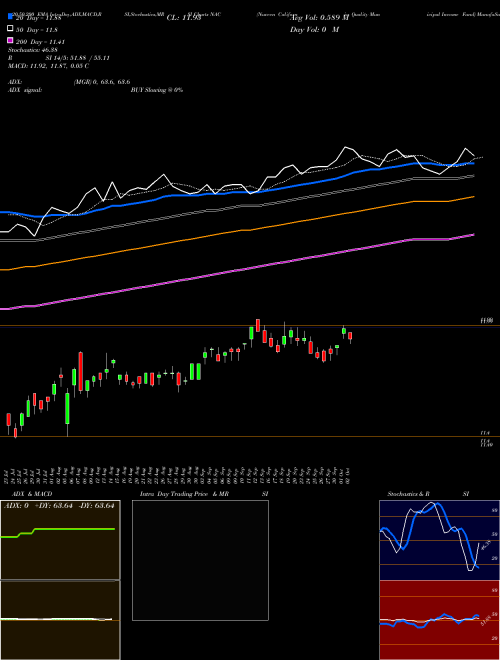Click the blue 20 Day legend swatch
500x660 pixels.
point(10,17)
